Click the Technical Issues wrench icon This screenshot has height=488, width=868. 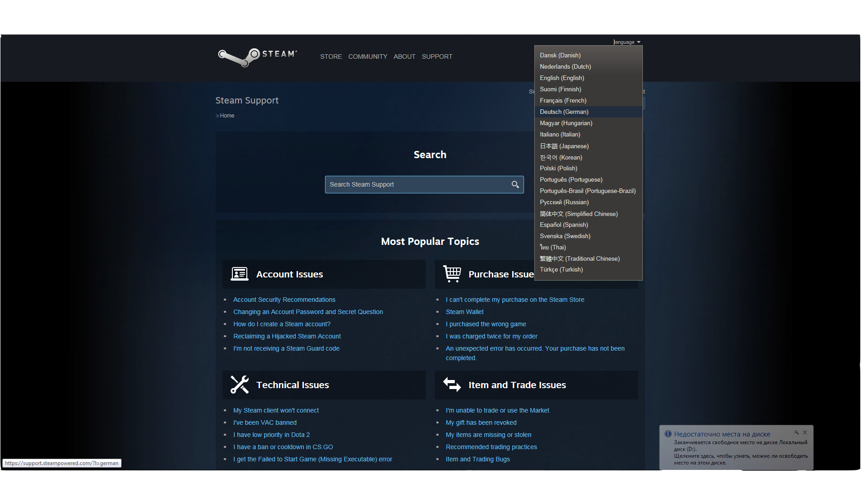click(x=239, y=385)
